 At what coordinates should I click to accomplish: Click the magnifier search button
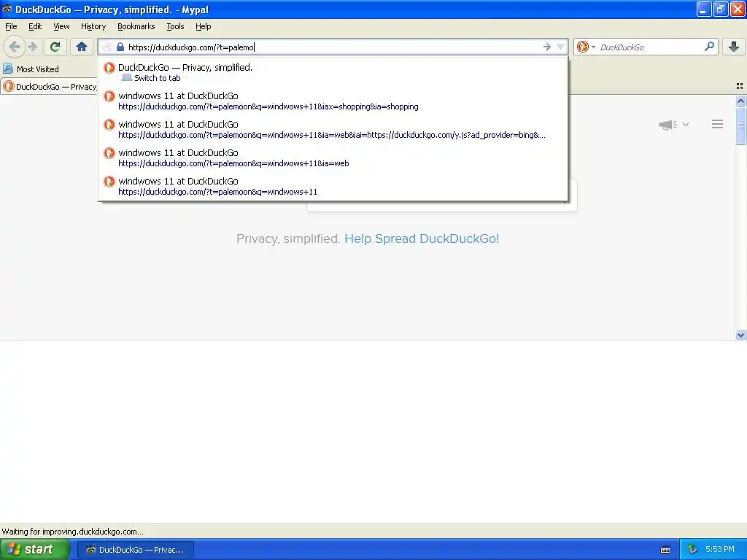(709, 46)
